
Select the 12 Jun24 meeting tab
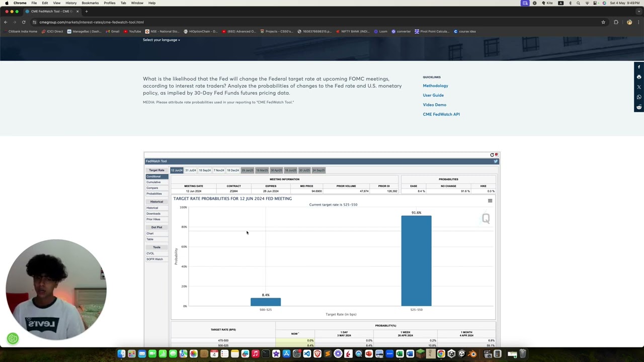pyautogui.click(x=177, y=170)
